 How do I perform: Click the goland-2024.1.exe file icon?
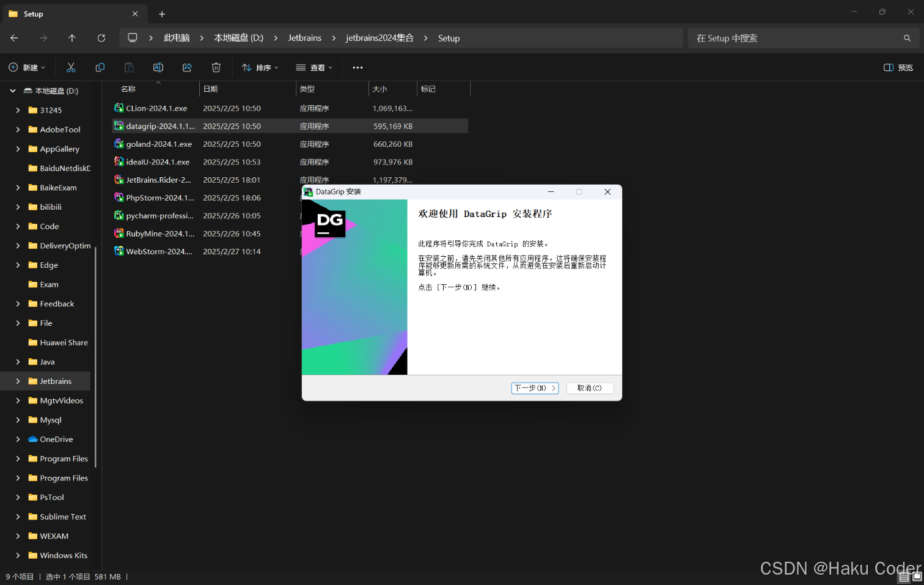(119, 144)
